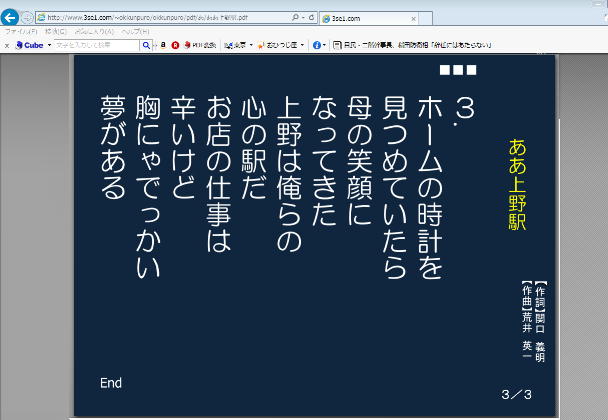The height and width of the screenshot is (420, 608).
Task: Focus the Cube toolbar search field
Action: 97,45
